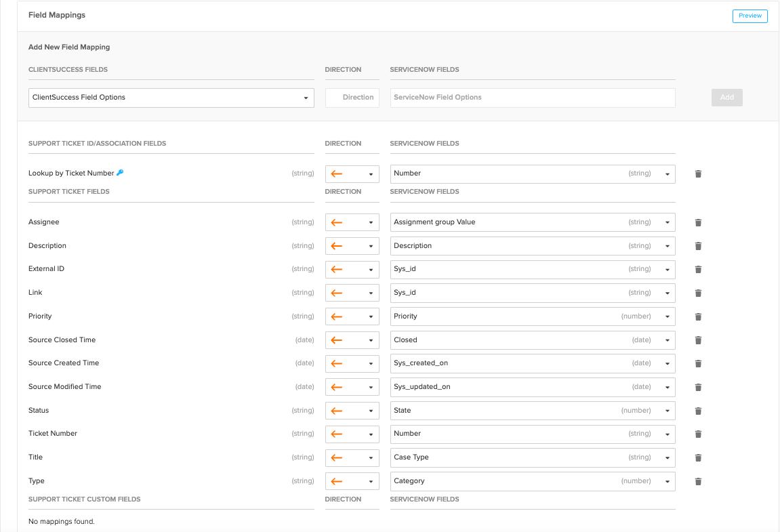Delete the External ID mapping
The image size is (780, 532).
point(698,269)
